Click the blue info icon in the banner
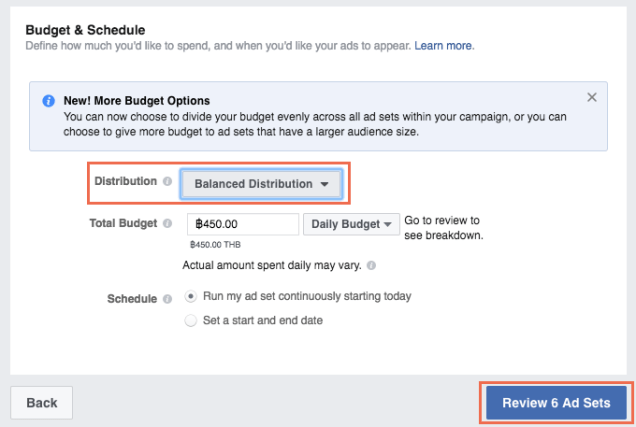Screen dimensions: 636x427 [x=49, y=101]
